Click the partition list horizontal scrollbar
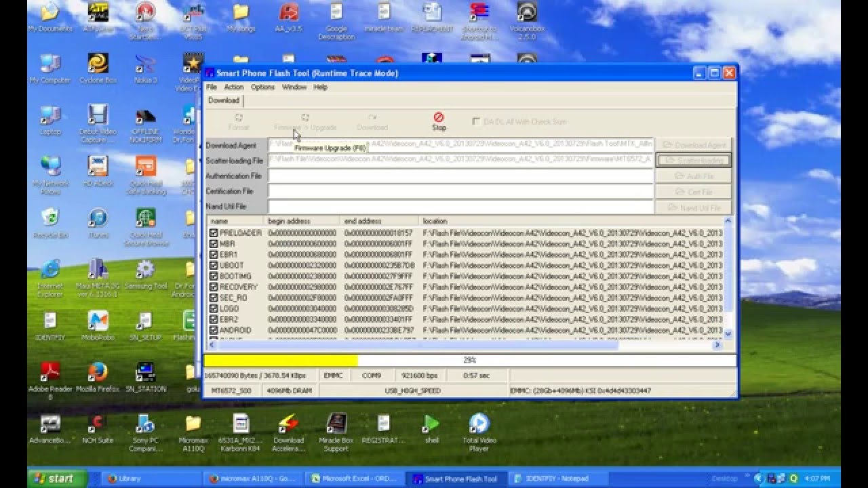868x488 pixels. click(x=465, y=345)
